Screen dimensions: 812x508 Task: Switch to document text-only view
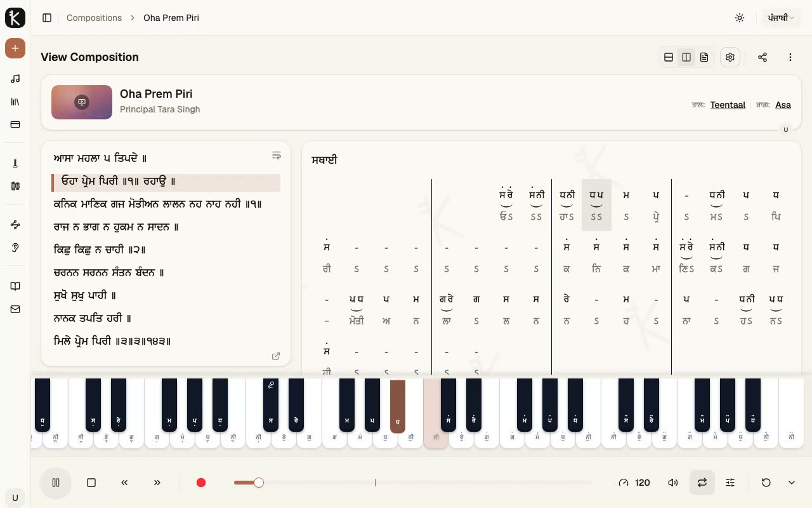point(704,57)
